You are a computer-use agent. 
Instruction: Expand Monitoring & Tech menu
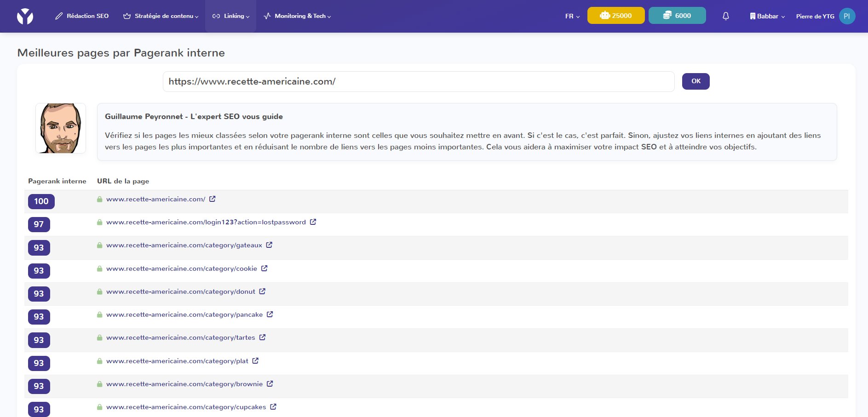[297, 16]
